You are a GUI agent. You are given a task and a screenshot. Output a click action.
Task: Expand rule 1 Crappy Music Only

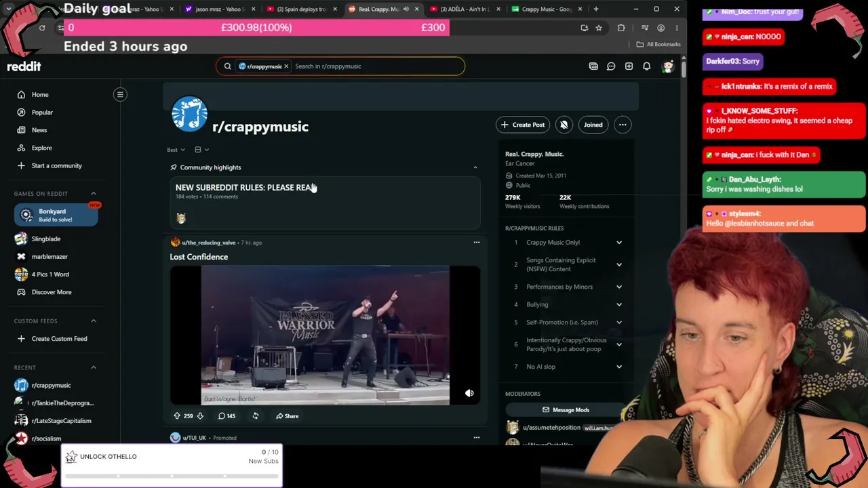(619, 243)
